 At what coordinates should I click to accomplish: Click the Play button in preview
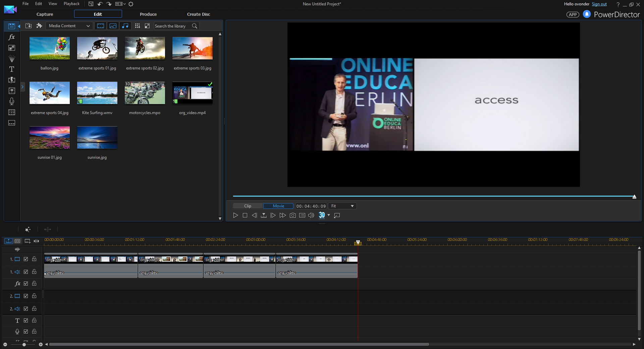click(235, 215)
